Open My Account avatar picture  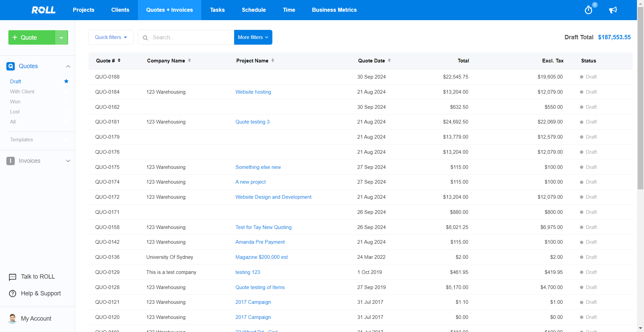click(x=12, y=319)
